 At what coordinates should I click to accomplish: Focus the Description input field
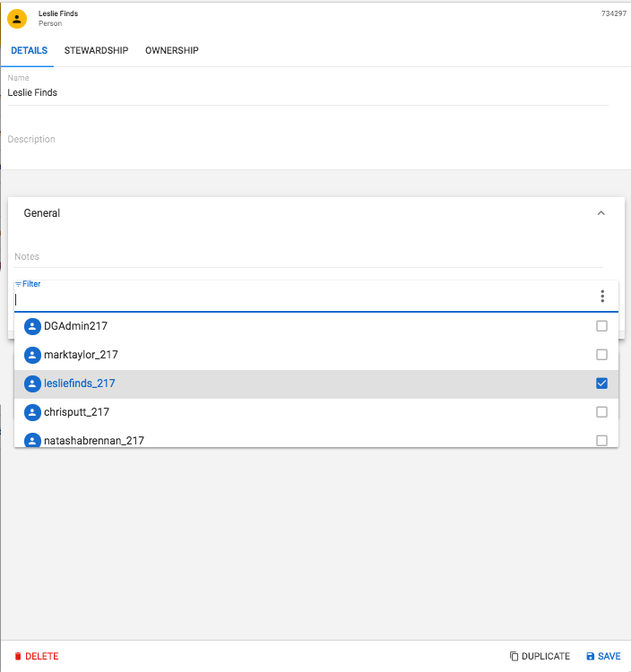tap(305, 140)
